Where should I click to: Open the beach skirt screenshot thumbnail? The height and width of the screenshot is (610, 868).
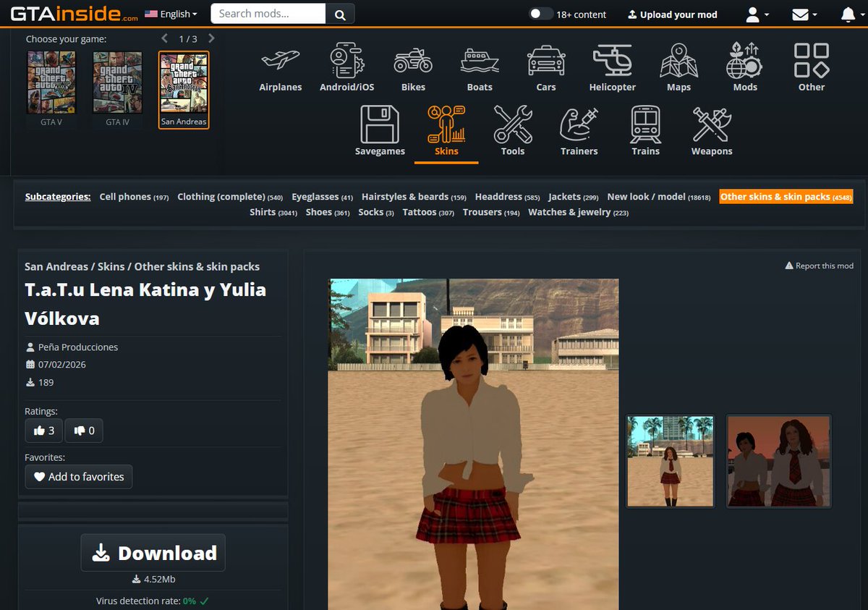[x=670, y=461]
